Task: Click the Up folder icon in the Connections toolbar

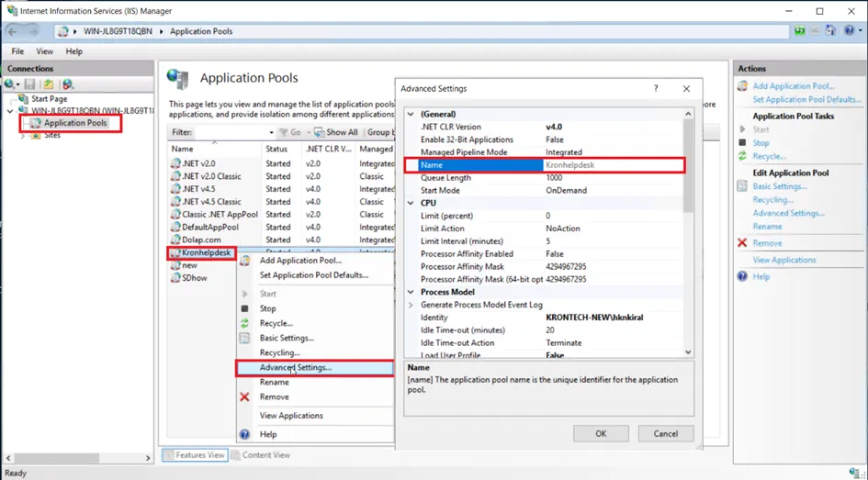Action: (49, 84)
